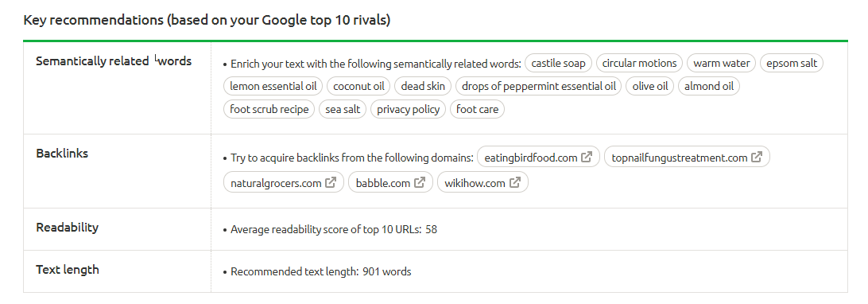The width and height of the screenshot is (868, 304).
Task: Click the recommended text length value
Action: point(387,272)
